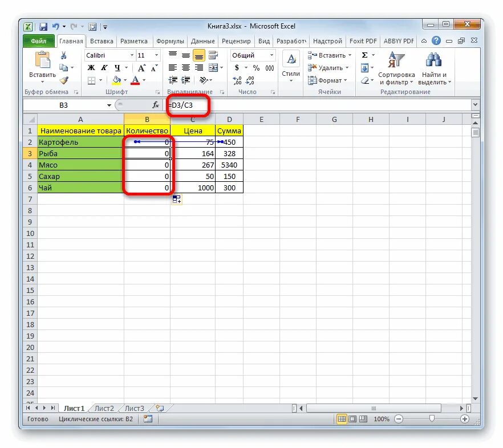The width and height of the screenshot is (503, 448).
Task: Switch to Вид ribbon tab
Action: pyautogui.click(x=264, y=41)
